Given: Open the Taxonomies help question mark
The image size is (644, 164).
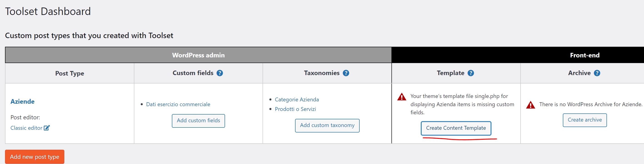Looking at the screenshot, I should point(346,73).
